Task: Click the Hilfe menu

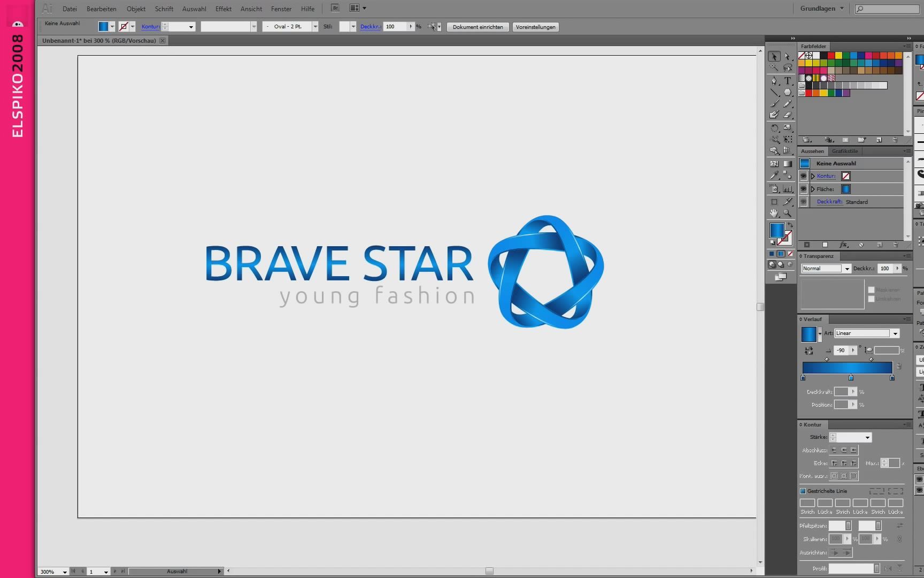Action: coord(307,9)
